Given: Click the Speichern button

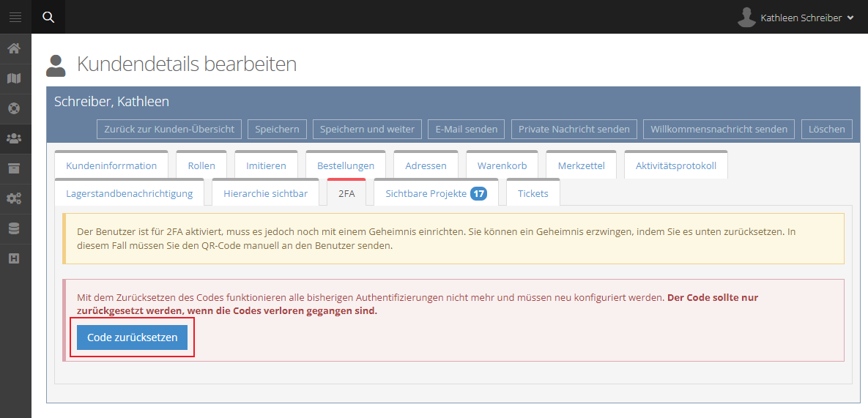Looking at the screenshot, I should click(277, 129).
